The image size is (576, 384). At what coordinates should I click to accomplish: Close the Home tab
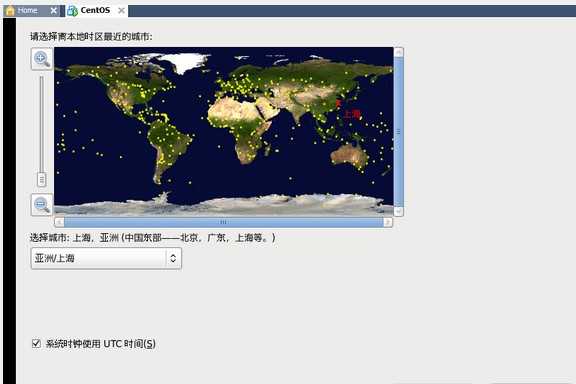click(x=54, y=11)
